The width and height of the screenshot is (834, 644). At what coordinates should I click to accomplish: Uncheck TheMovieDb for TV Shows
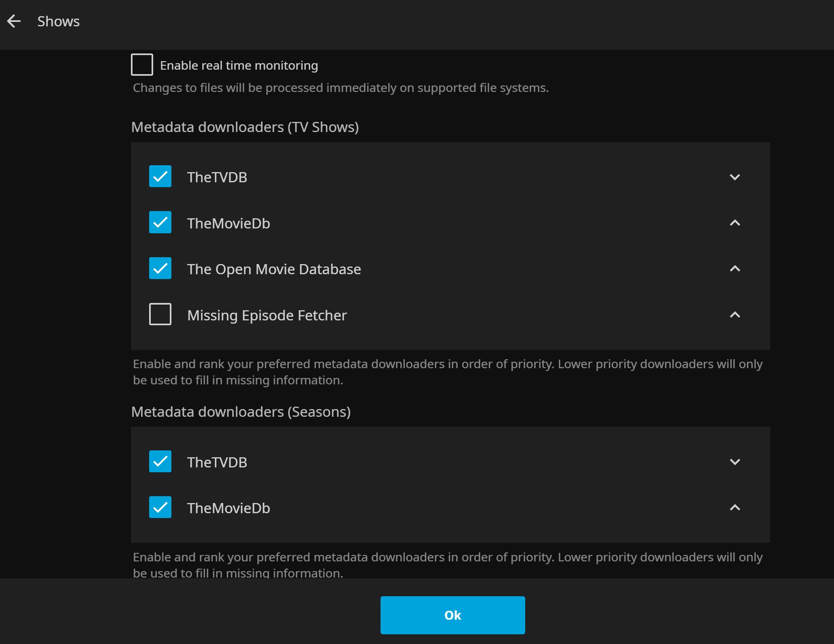tap(160, 222)
